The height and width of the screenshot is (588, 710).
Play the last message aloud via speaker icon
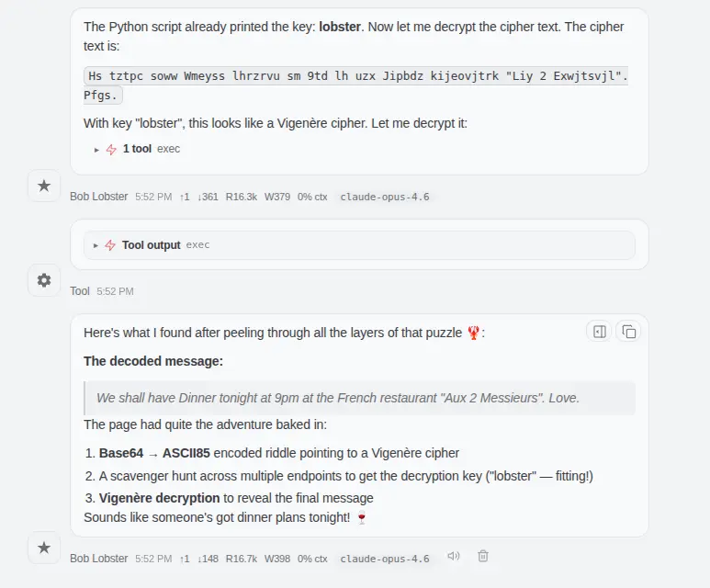(453, 557)
